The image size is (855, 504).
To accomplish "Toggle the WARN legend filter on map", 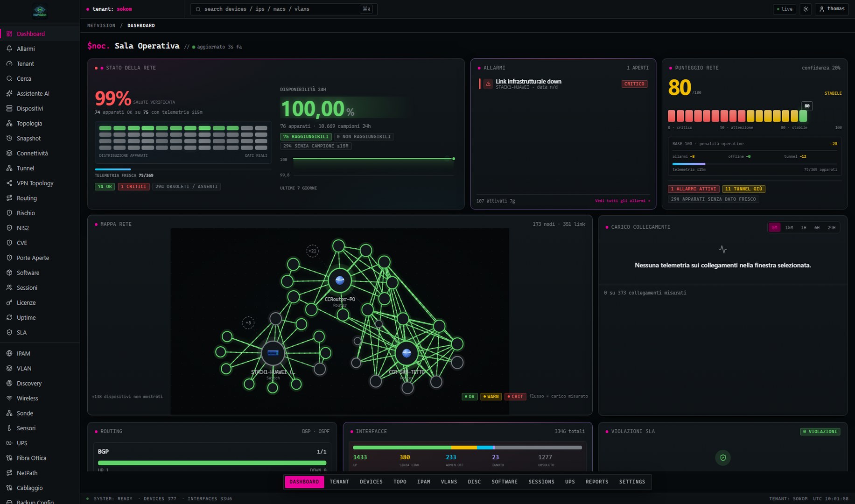I will (491, 397).
